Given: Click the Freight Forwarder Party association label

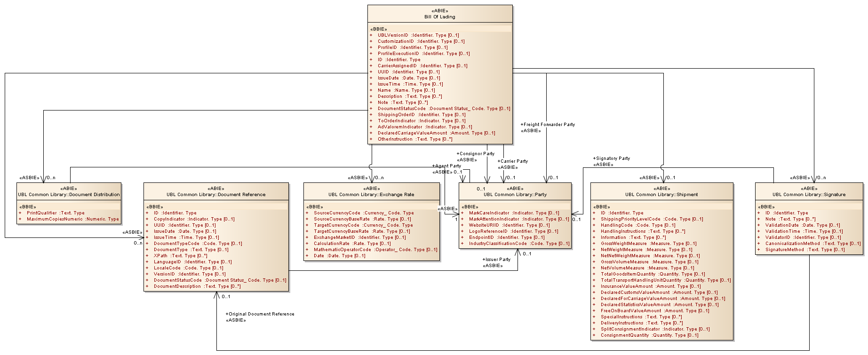Looking at the screenshot, I should pos(548,125).
